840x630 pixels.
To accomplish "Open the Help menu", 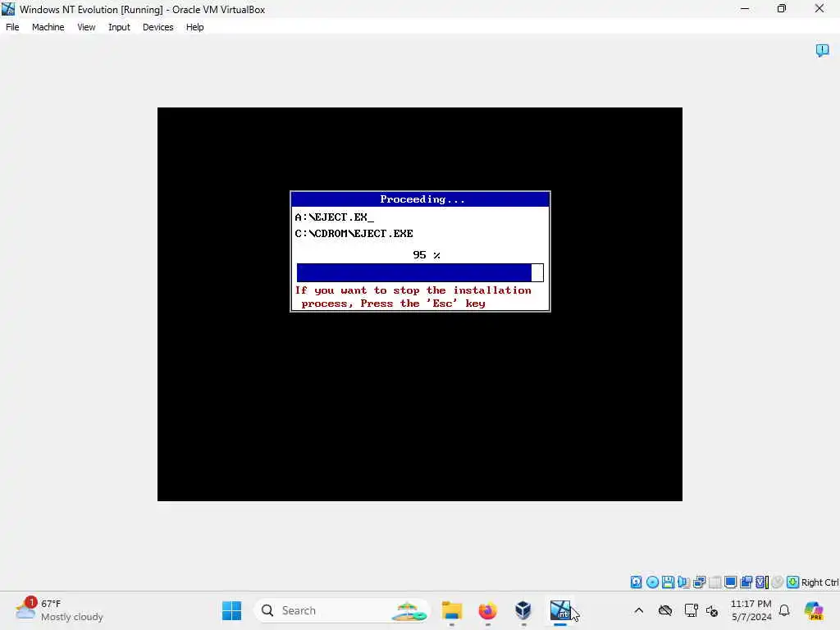I will click(x=194, y=27).
